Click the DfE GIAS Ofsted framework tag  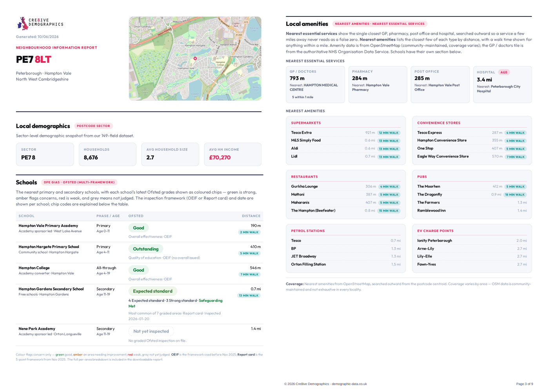(79, 182)
